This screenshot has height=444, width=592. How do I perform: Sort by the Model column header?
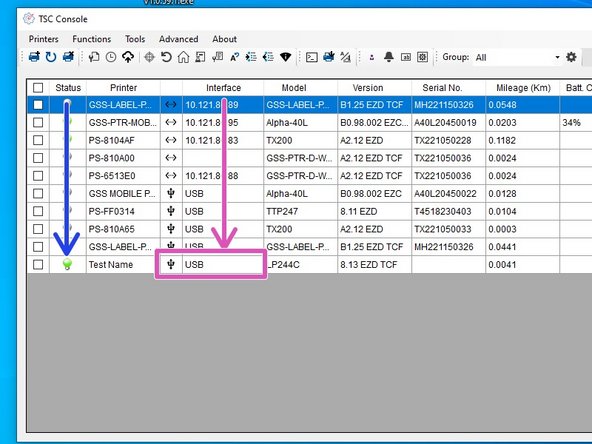pos(294,88)
